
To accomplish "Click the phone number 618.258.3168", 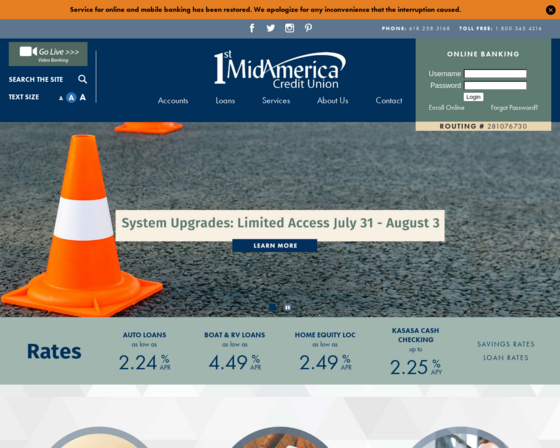I will (x=429, y=29).
